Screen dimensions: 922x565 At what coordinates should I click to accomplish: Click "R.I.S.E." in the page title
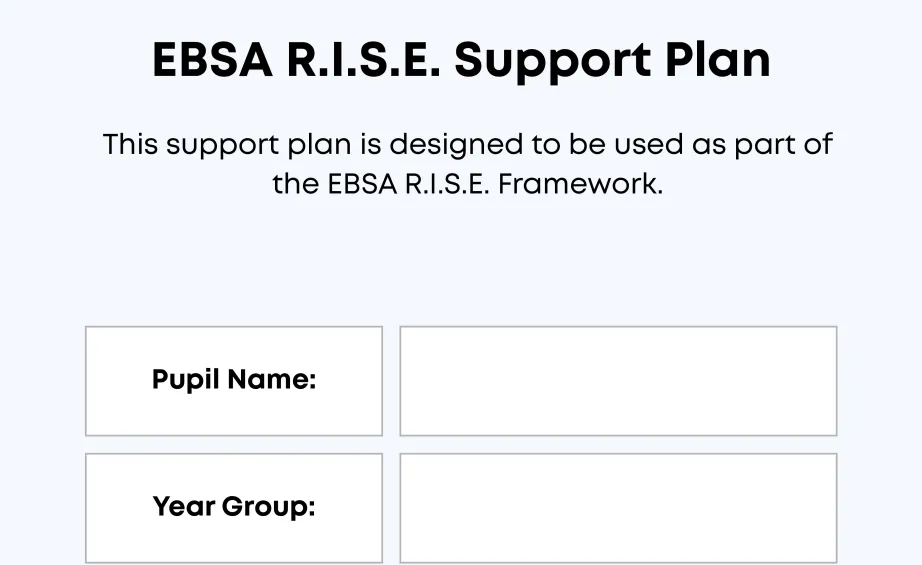[363, 61]
